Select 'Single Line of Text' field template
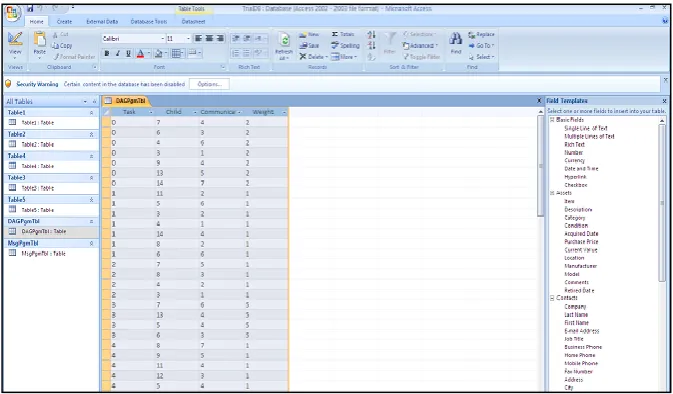Screen dimensions: 673x394 point(586,128)
